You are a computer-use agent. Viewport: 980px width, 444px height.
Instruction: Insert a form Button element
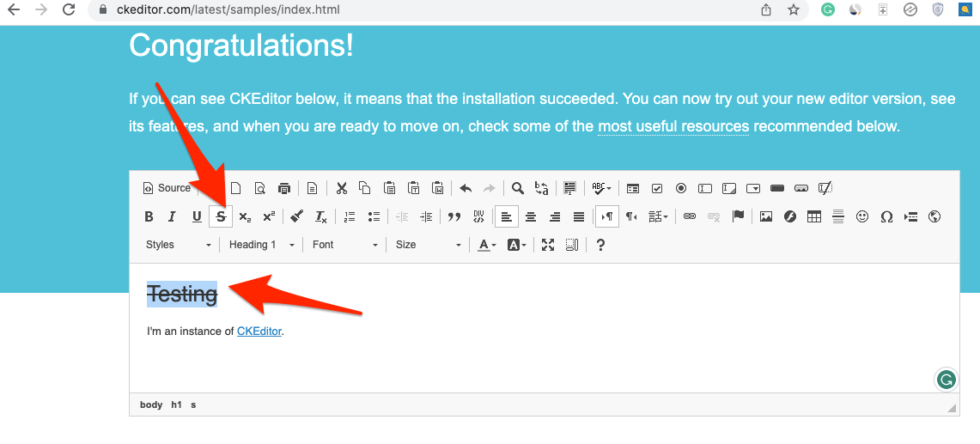[777, 187]
